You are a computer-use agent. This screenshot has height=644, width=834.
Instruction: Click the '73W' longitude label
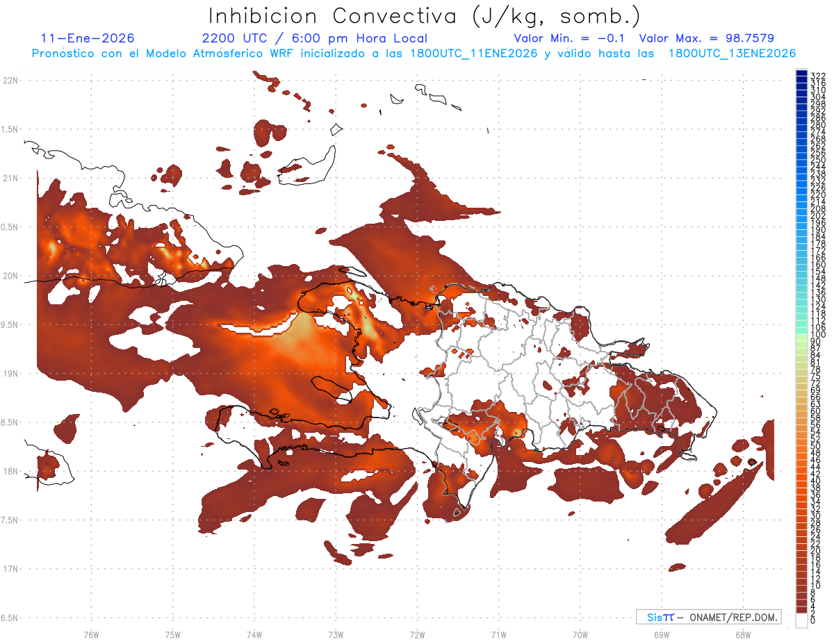coord(336,634)
